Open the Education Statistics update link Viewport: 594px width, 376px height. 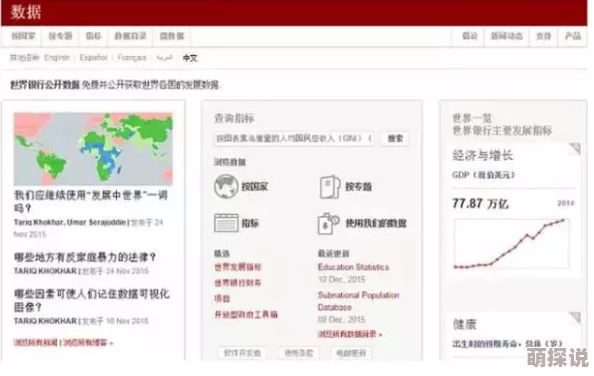click(x=353, y=267)
